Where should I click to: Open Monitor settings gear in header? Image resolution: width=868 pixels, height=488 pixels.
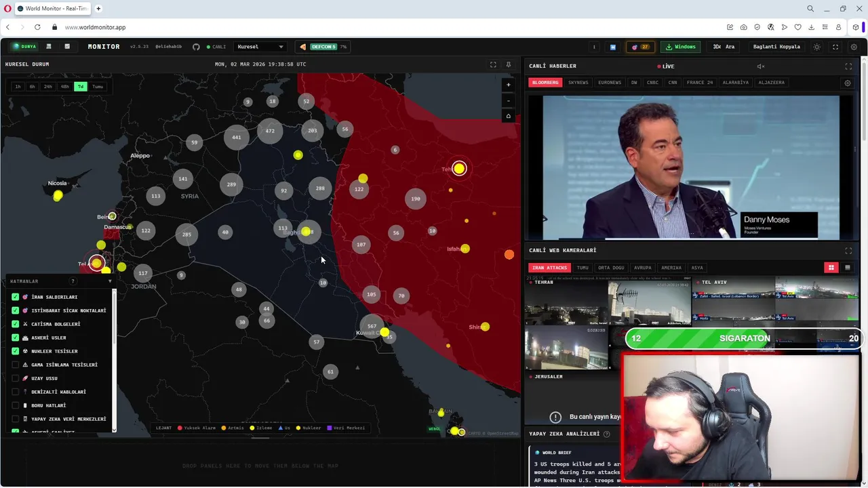click(854, 47)
